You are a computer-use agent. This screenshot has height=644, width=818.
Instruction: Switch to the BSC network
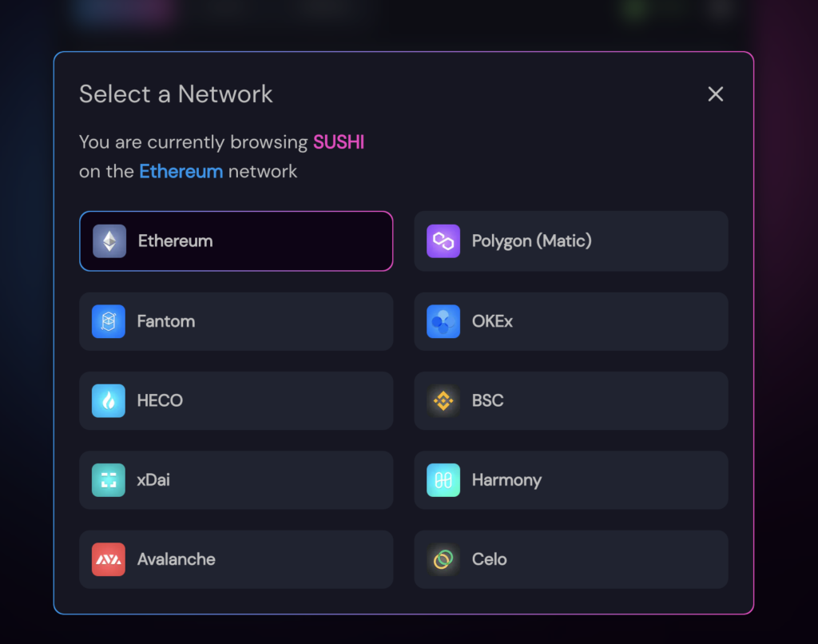point(571,401)
